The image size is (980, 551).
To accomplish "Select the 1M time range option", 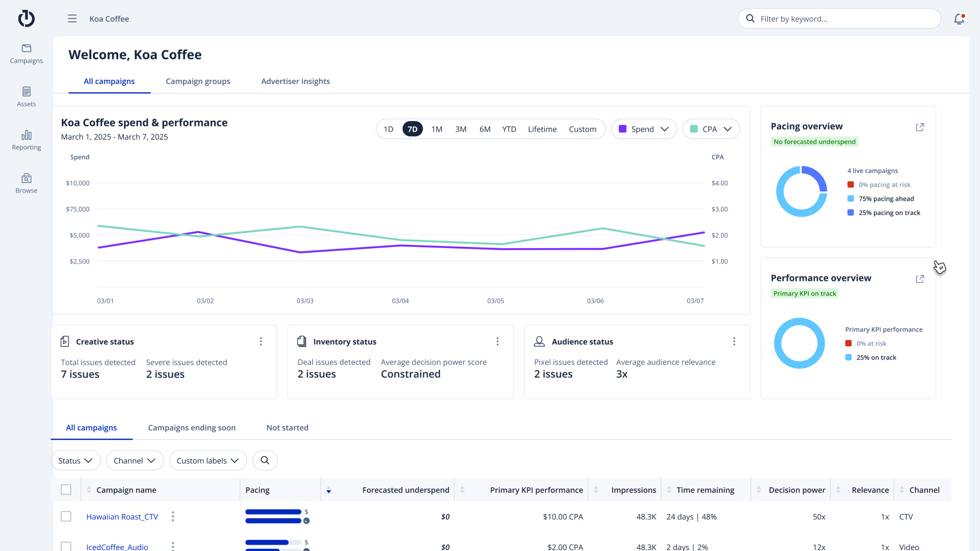I will coord(436,129).
